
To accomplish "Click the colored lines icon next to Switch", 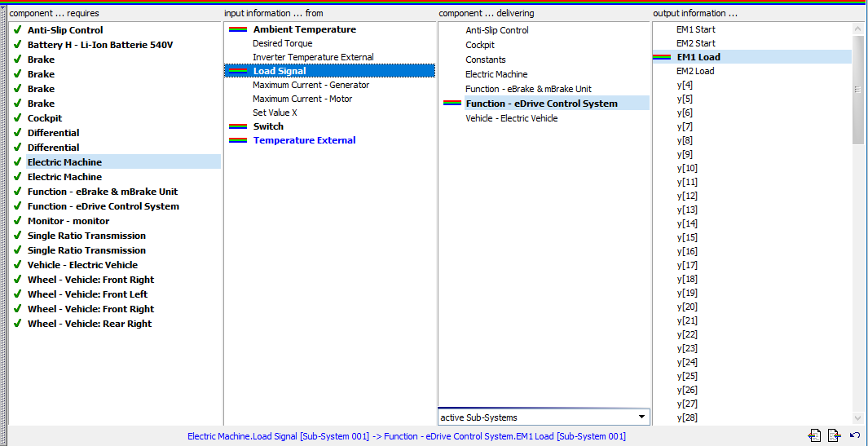I will [x=238, y=126].
